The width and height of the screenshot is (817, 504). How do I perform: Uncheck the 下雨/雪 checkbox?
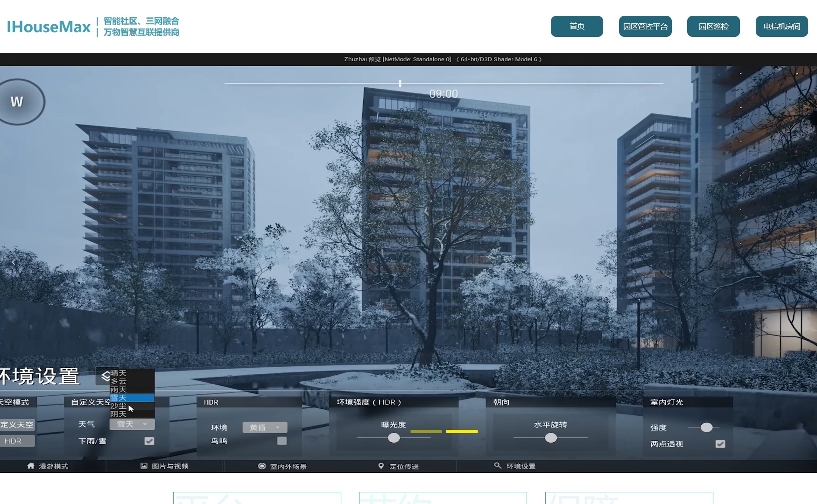[149, 441]
